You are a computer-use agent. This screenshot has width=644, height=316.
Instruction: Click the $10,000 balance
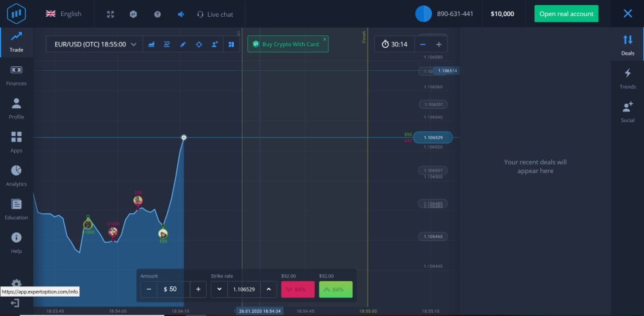[x=502, y=14]
